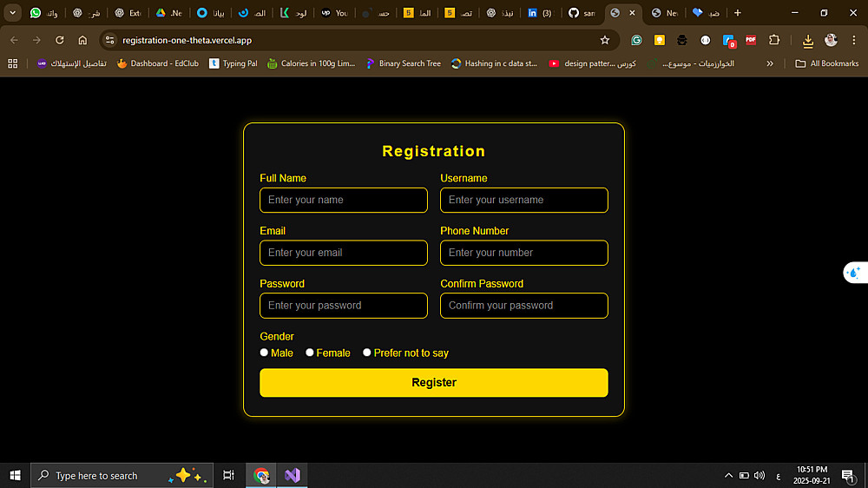
Task: Click the Email input field
Action: click(x=343, y=253)
